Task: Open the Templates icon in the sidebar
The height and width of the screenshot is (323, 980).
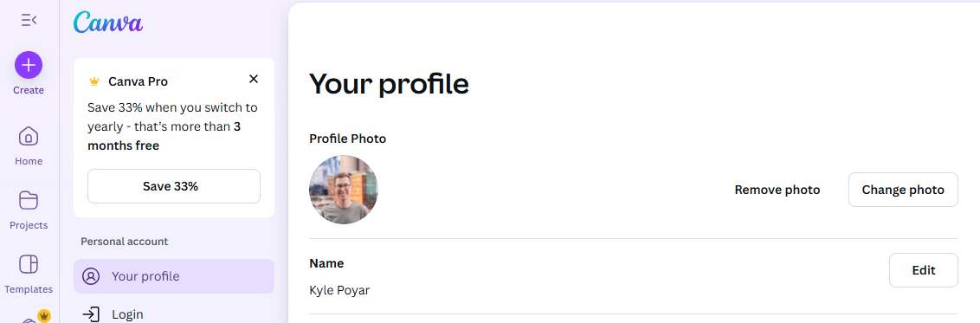Action: tap(29, 264)
